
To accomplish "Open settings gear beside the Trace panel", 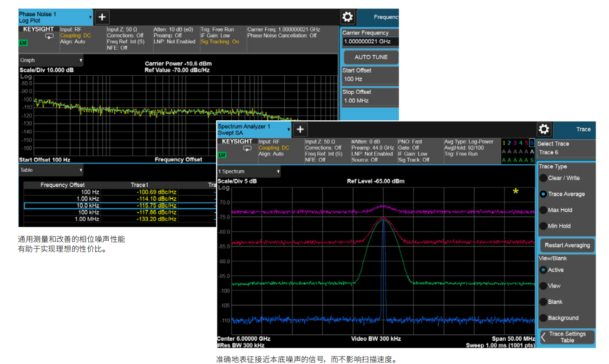I will 544,130.
